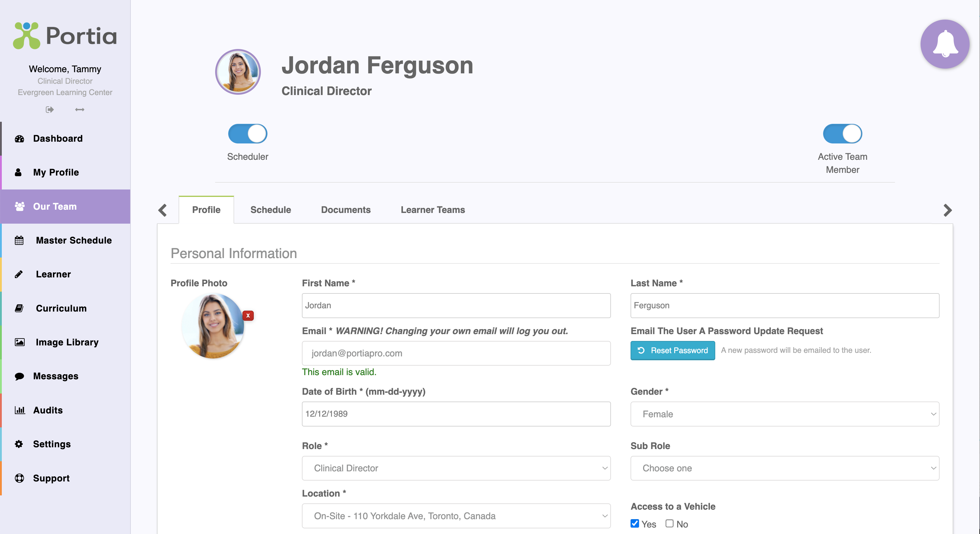The width and height of the screenshot is (980, 534).
Task: Click the sidebar collapse arrows icon
Action: pos(80,110)
